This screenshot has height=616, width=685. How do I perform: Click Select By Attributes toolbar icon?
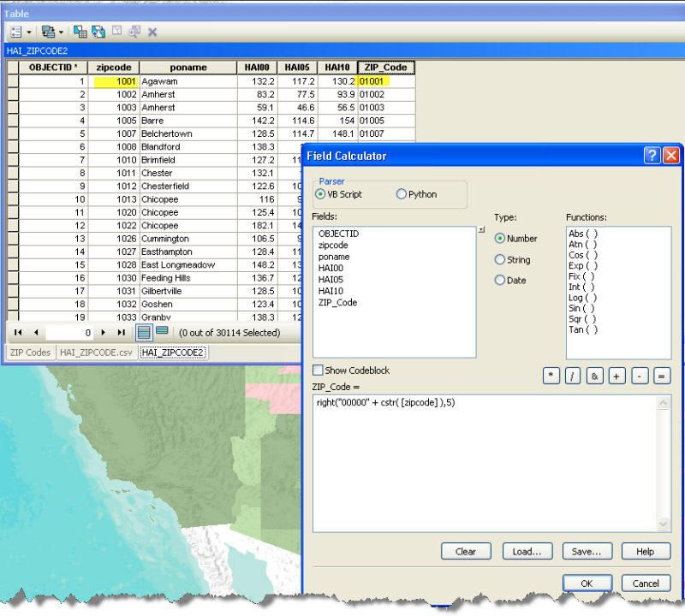pos(80,32)
